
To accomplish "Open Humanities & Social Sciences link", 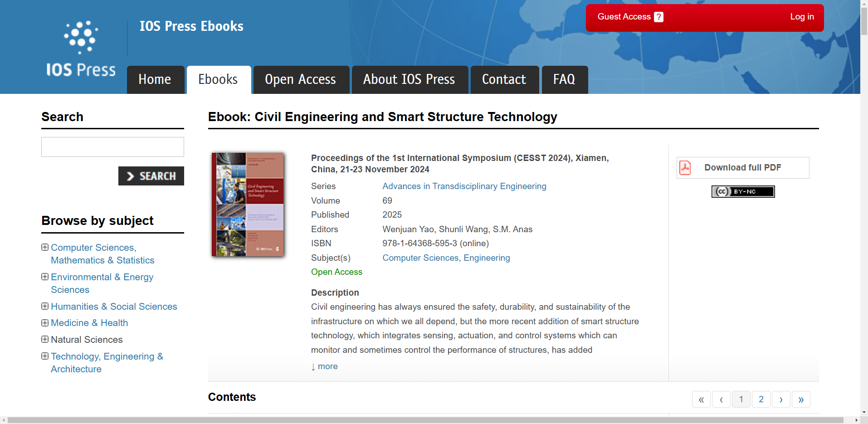I will click(114, 307).
